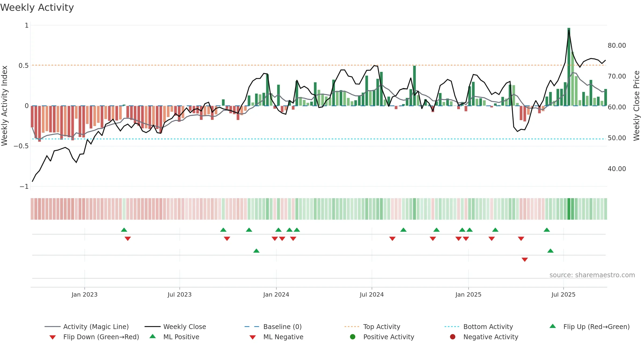Screen dimensions: 644x362
Task: Select the last Flip Up triangle before Jul 2025
Action: click(x=547, y=230)
